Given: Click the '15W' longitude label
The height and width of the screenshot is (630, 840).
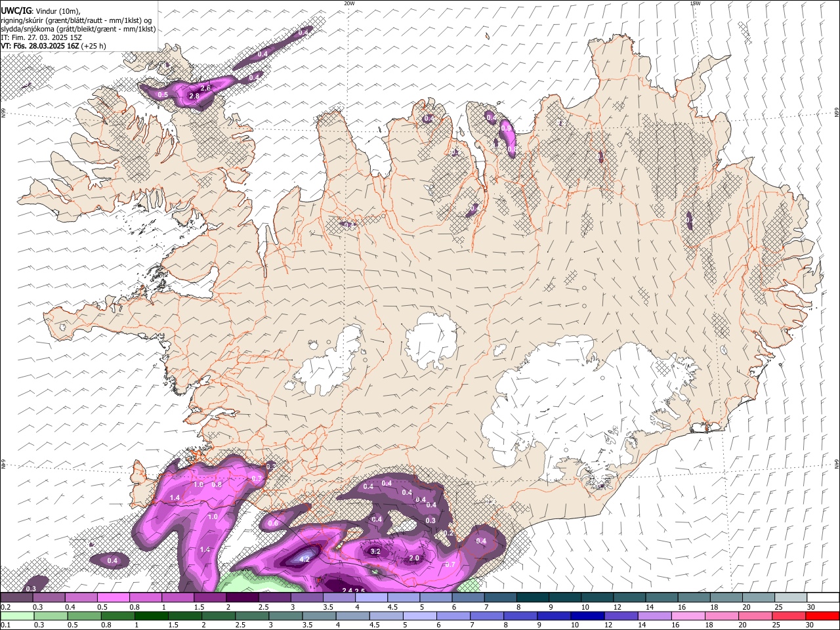Looking at the screenshot, I should pos(695,3).
